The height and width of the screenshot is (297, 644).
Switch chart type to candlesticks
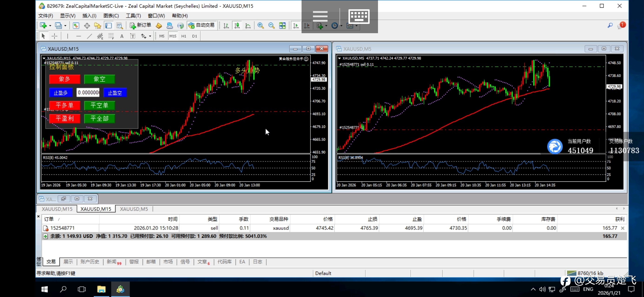pyautogui.click(x=237, y=26)
